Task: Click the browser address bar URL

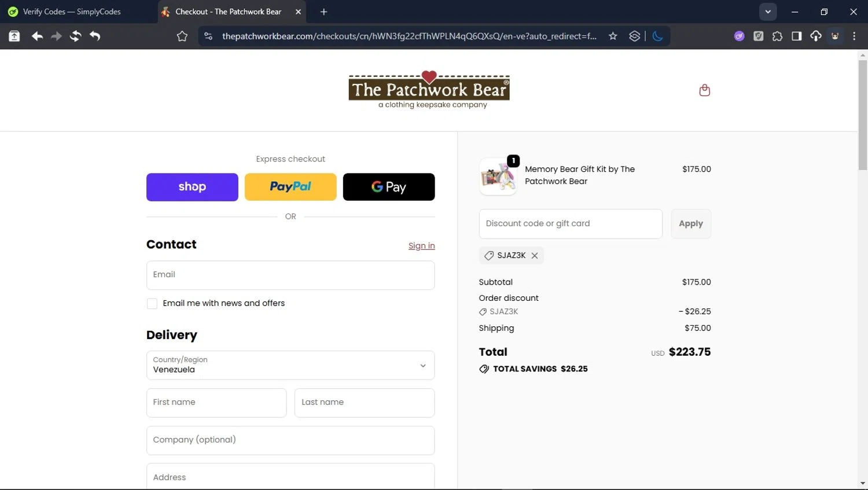Action: tap(409, 36)
